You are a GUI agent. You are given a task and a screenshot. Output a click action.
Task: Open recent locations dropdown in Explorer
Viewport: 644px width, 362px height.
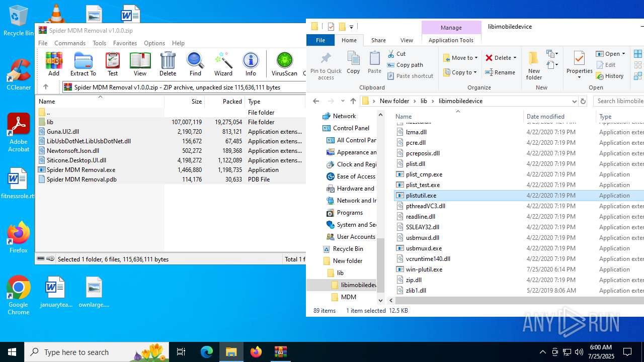click(342, 101)
